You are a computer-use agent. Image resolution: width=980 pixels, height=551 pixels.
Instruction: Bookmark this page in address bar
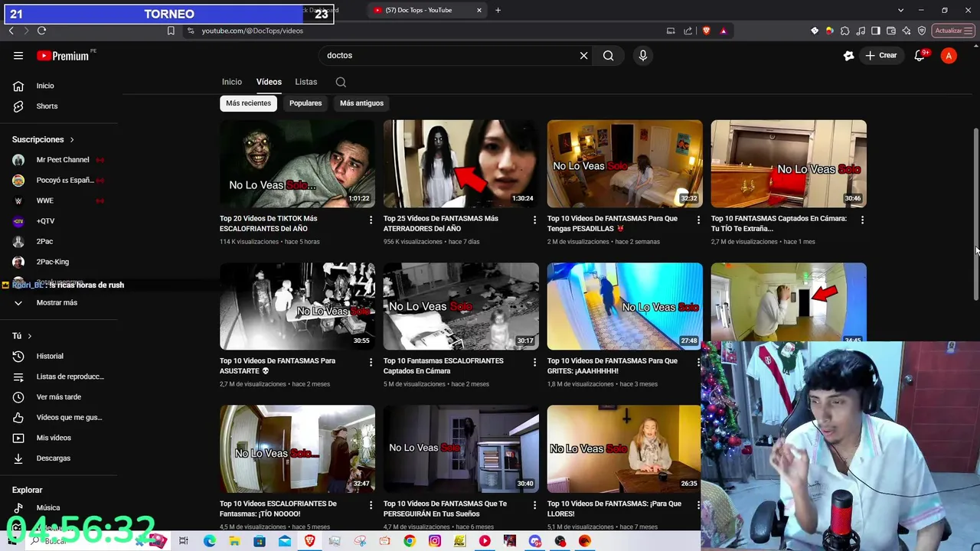(171, 31)
